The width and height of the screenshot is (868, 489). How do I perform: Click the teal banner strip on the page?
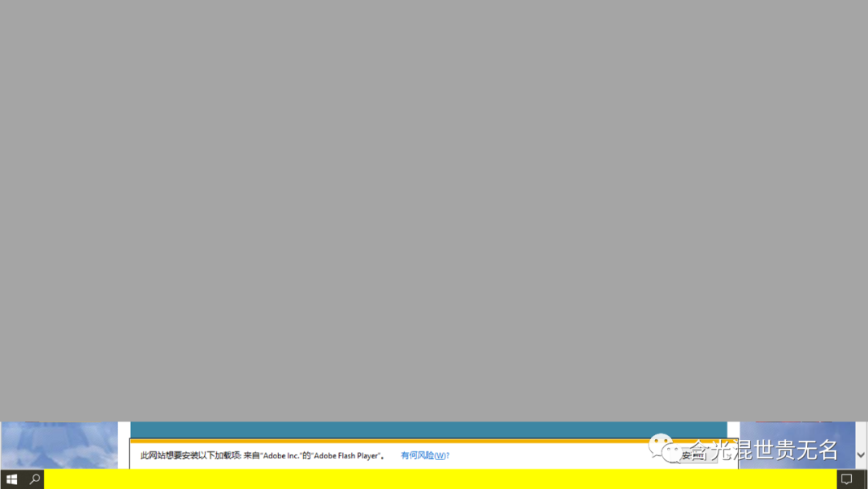pyautogui.click(x=428, y=429)
